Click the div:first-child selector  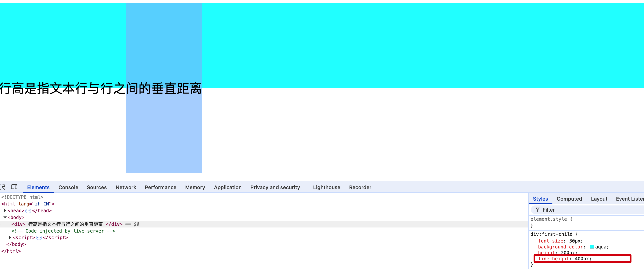click(x=551, y=234)
